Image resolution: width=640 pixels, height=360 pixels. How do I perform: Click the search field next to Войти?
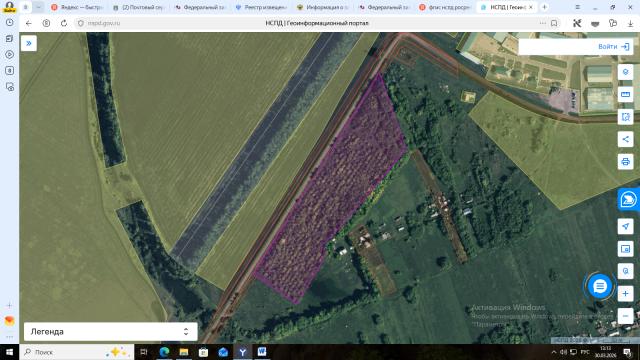pyautogui.click(x=557, y=47)
